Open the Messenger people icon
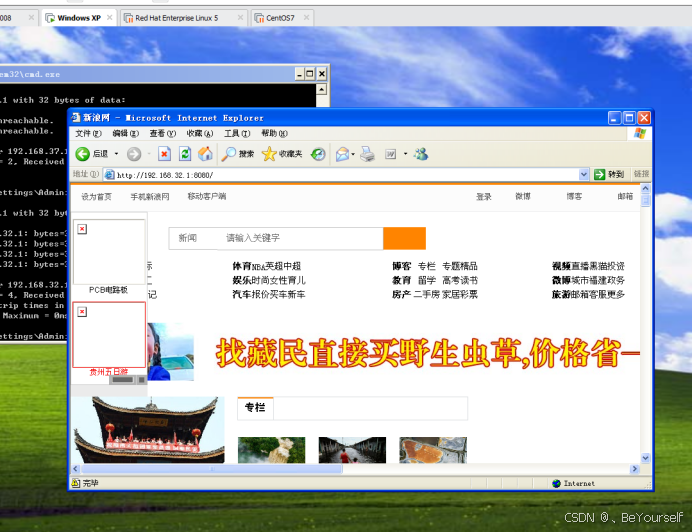 coord(421,154)
